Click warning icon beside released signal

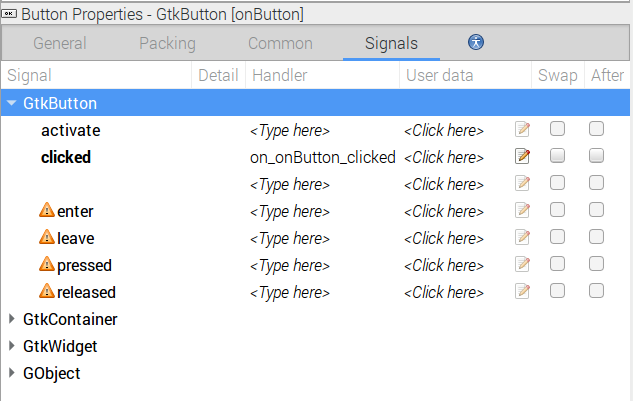coord(46,292)
